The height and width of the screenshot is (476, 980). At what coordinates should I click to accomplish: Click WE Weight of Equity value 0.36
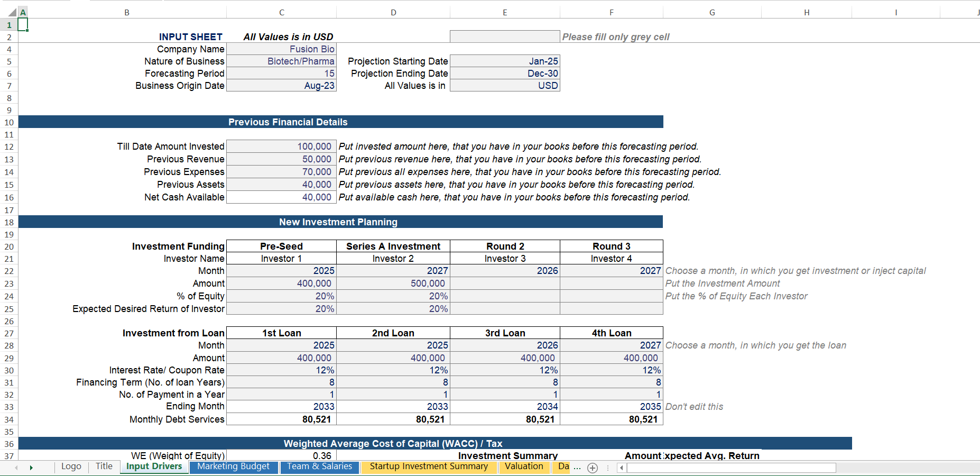[x=282, y=455]
